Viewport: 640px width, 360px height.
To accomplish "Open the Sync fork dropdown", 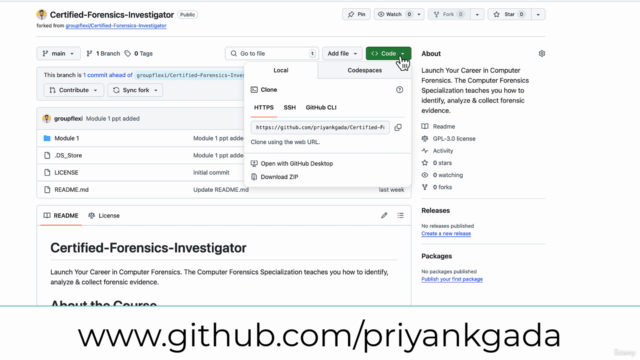I will [x=135, y=90].
